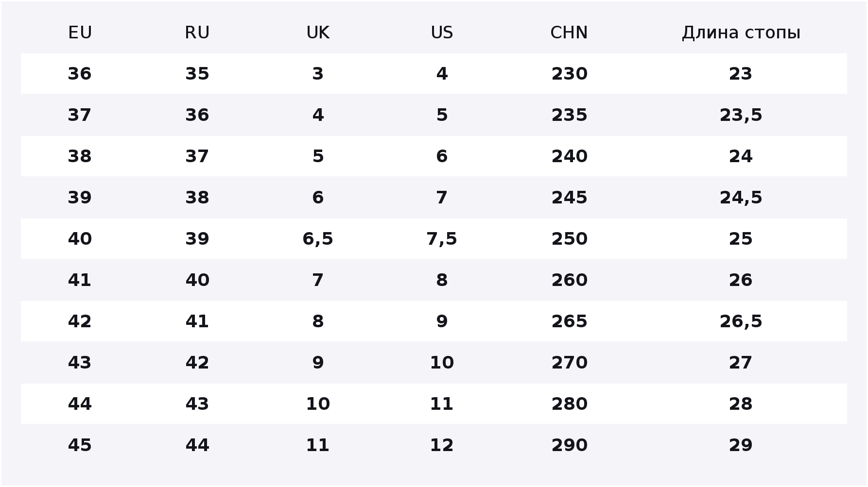Click the RU size 36 cell
This screenshot has width=868, height=487.
click(197, 115)
